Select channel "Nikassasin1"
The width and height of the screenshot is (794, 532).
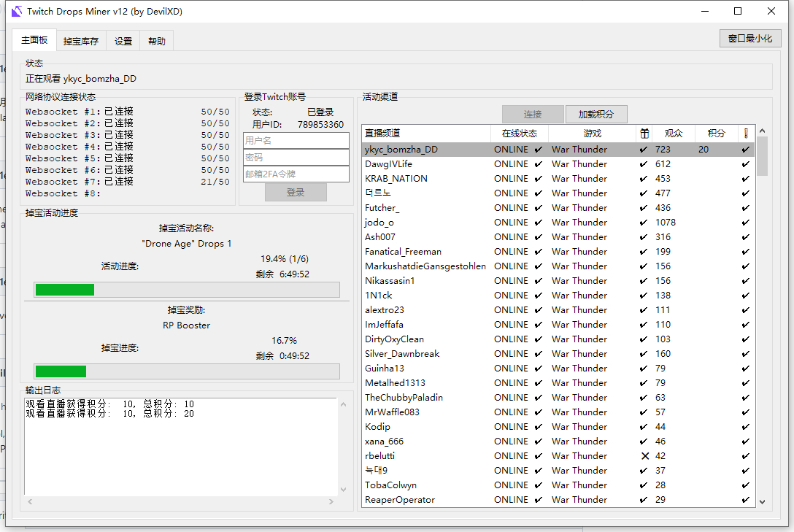pyautogui.click(x=558, y=281)
